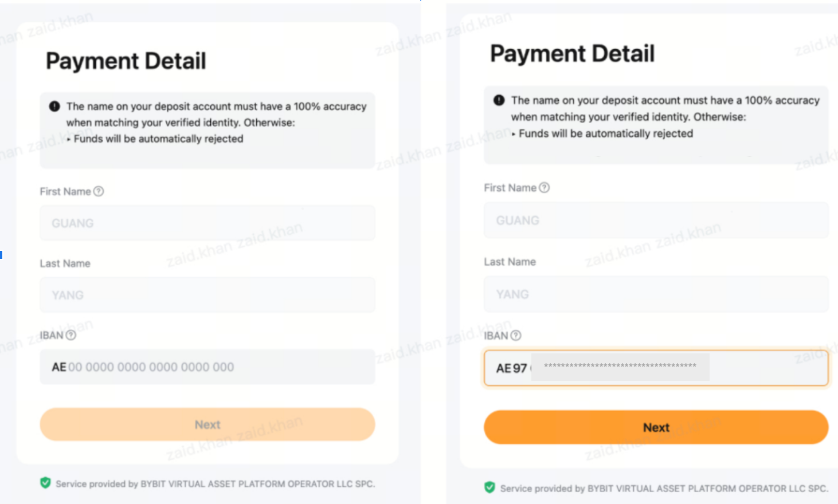Click IBAN help icon in left form
The height and width of the screenshot is (504, 838).
tap(71, 335)
